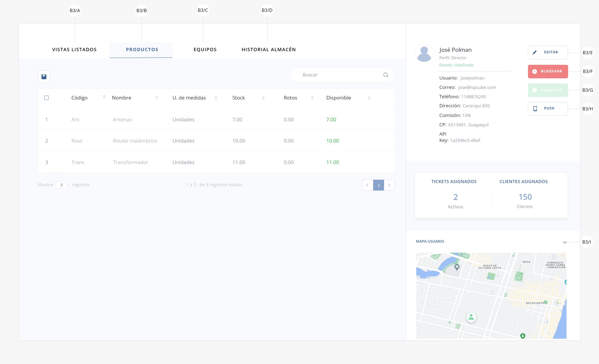Sort table by Stock column arrows
Screen dimensions: 599x364
[x=263, y=98]
